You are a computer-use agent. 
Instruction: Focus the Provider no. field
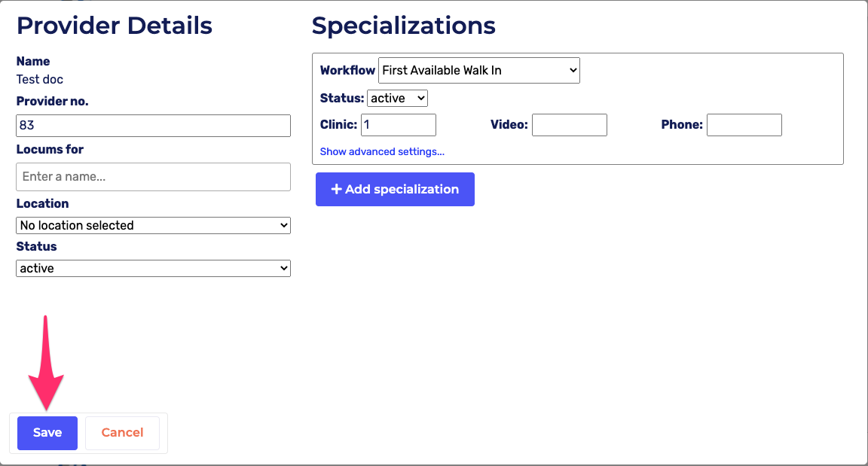coord(153,126)
